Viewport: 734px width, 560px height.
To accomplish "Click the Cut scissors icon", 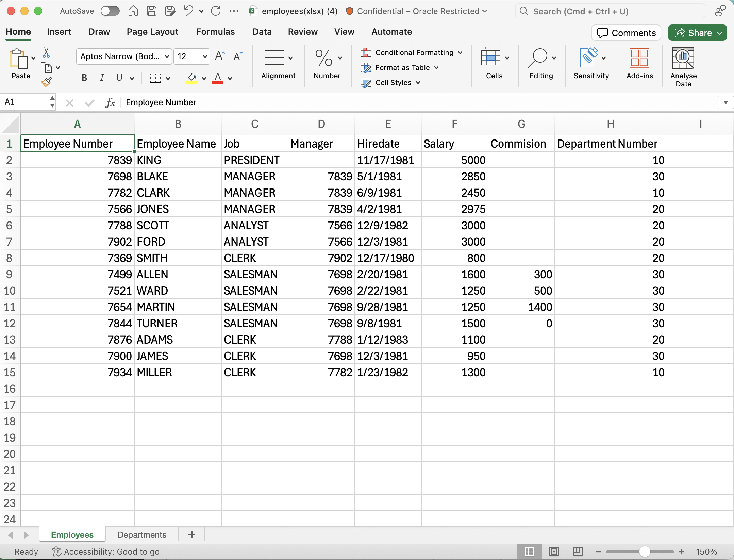I will click(x=47, y=53).
